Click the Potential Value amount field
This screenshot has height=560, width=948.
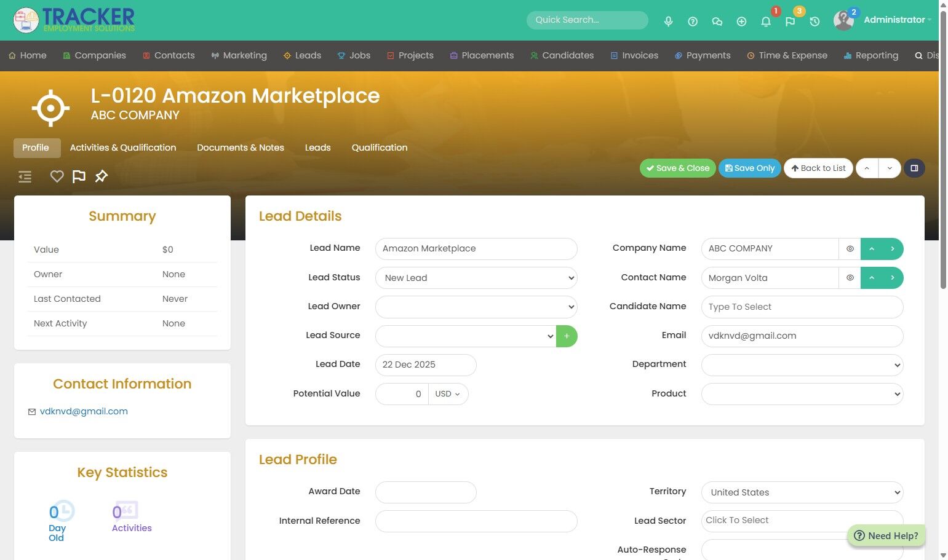pos(402,394)
